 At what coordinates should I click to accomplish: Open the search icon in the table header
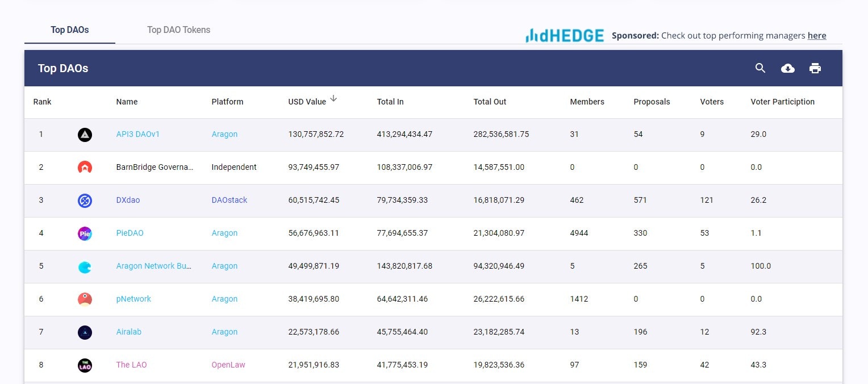point(760,68)
